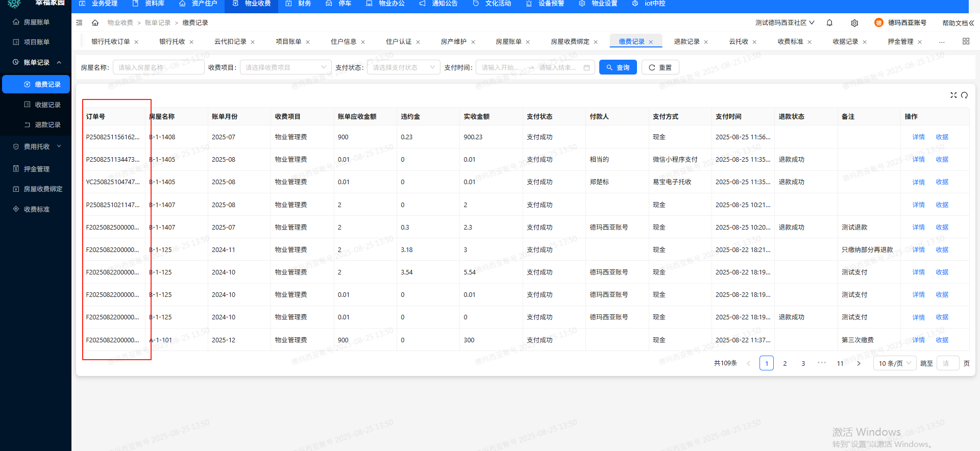Click the notification bell icon
The image size is (980, 451).
[829, 23]
